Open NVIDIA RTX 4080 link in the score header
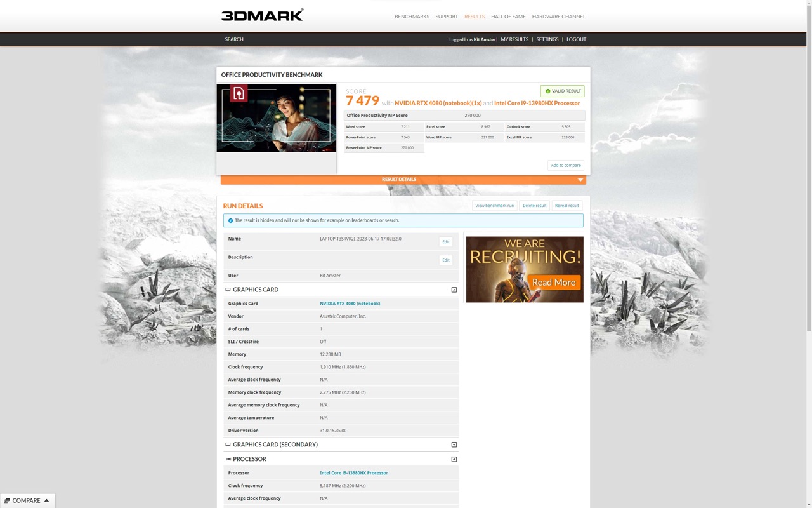The image size is (812, 508). [x=438, y=103]
